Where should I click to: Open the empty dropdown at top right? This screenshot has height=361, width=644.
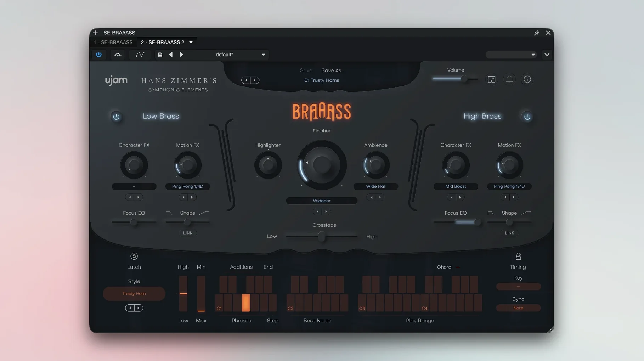[511, 55]
